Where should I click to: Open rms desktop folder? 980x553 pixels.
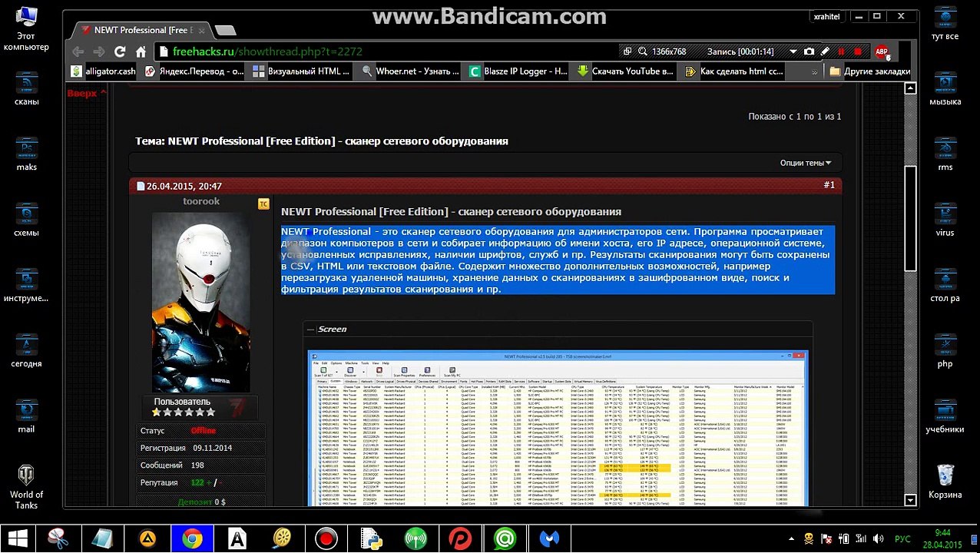pyautogui.click(x=945, y=154)
